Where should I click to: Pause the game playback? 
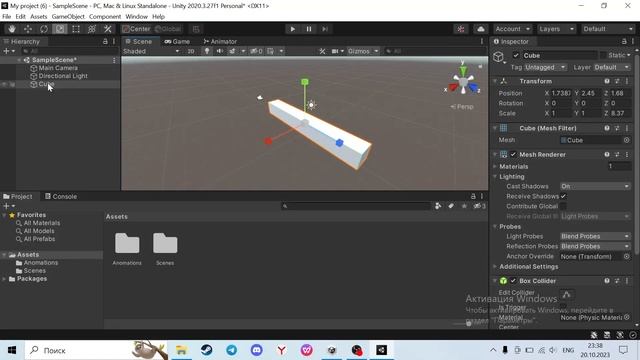click(309, 29)
